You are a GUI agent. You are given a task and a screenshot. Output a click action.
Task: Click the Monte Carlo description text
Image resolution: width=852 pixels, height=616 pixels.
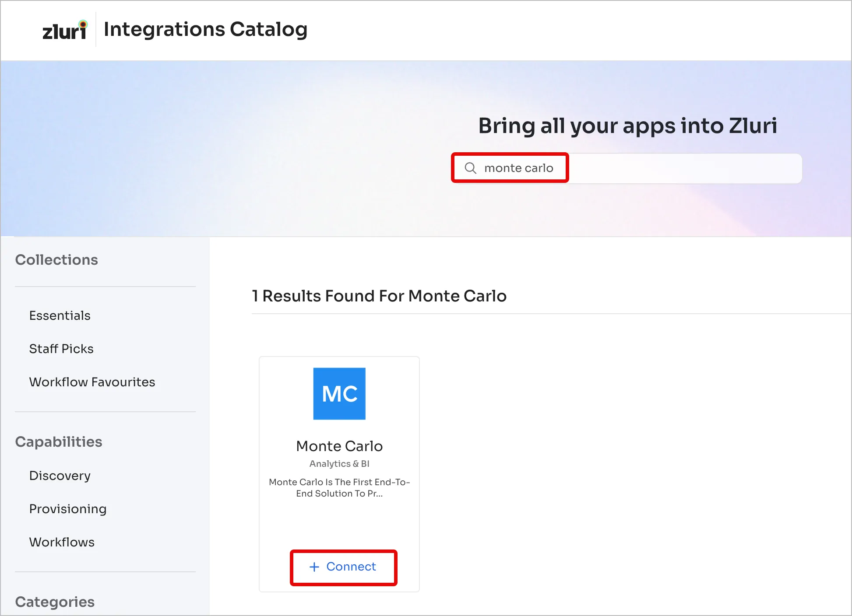pyautogui.click(x=339, y=487)
